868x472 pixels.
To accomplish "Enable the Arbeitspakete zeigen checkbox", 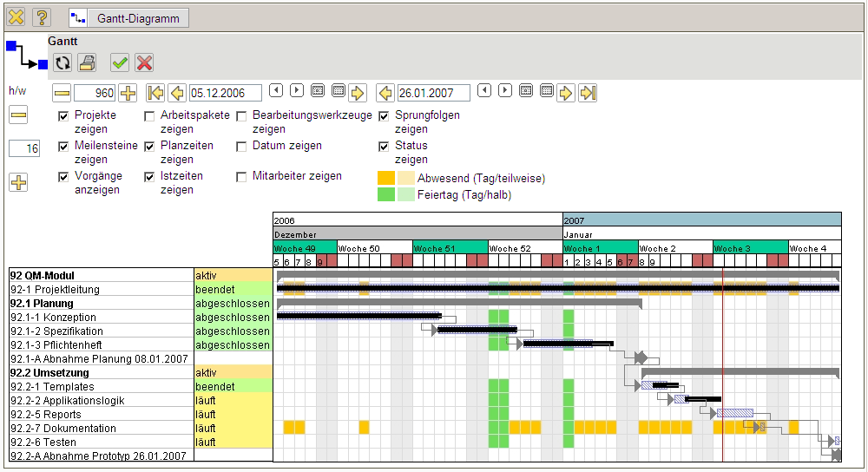I will tap(150, 115).
